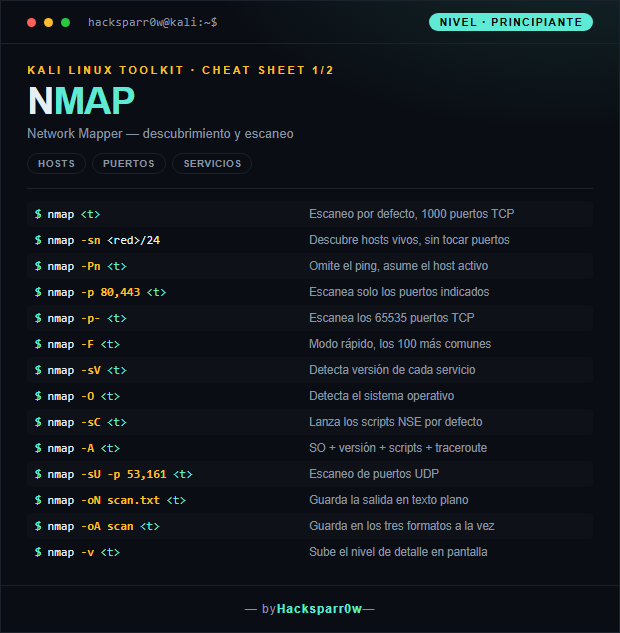Screen dimensions: 620x633
Task: Click description 'Detecta el sistema operativo'
Action: coord(382,396)
